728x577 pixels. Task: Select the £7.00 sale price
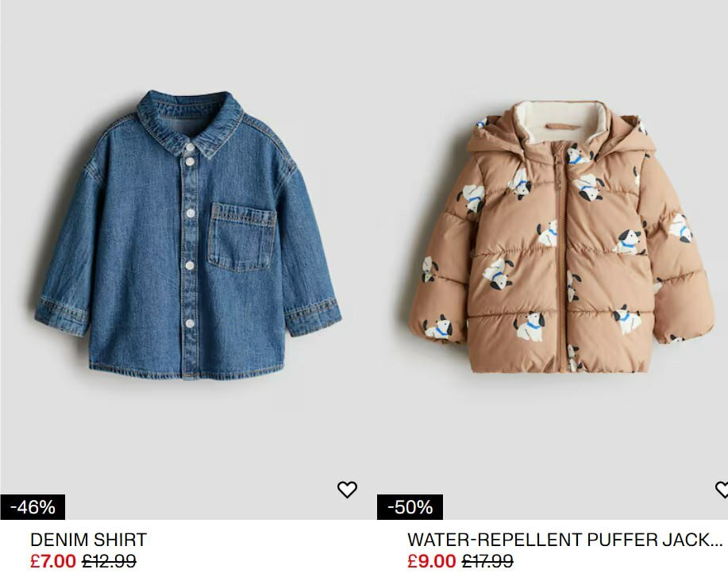pyautogui.click(x=53, y=561)
